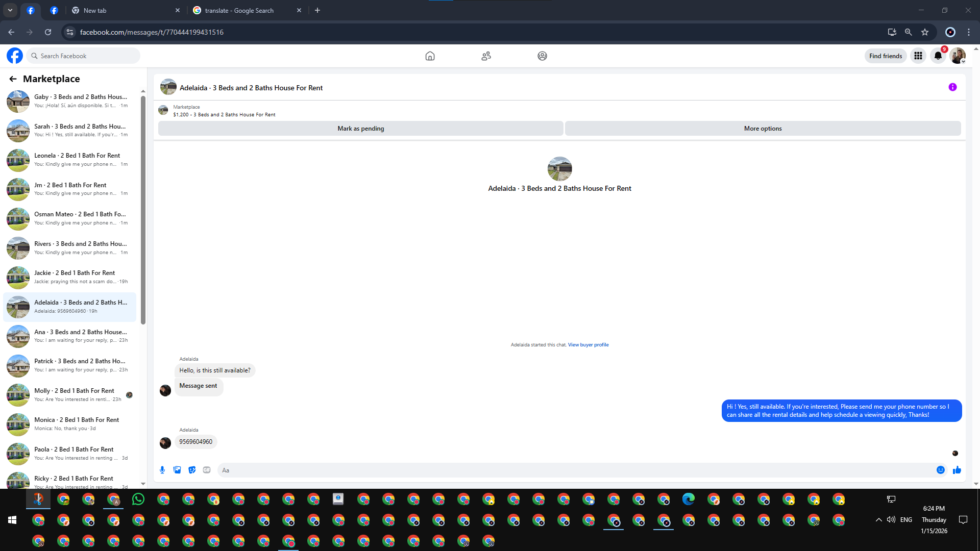Open the conversation information icon

(952, 87)
